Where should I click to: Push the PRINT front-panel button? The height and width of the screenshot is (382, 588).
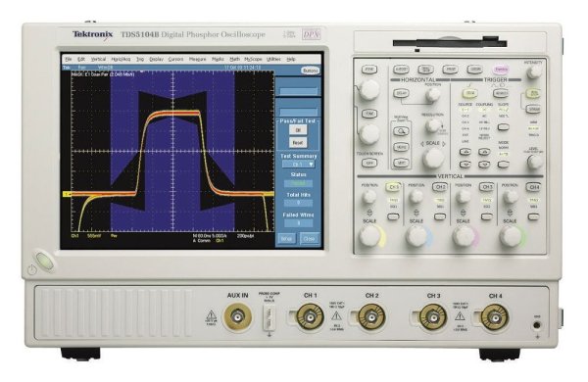tap(450, 70)
